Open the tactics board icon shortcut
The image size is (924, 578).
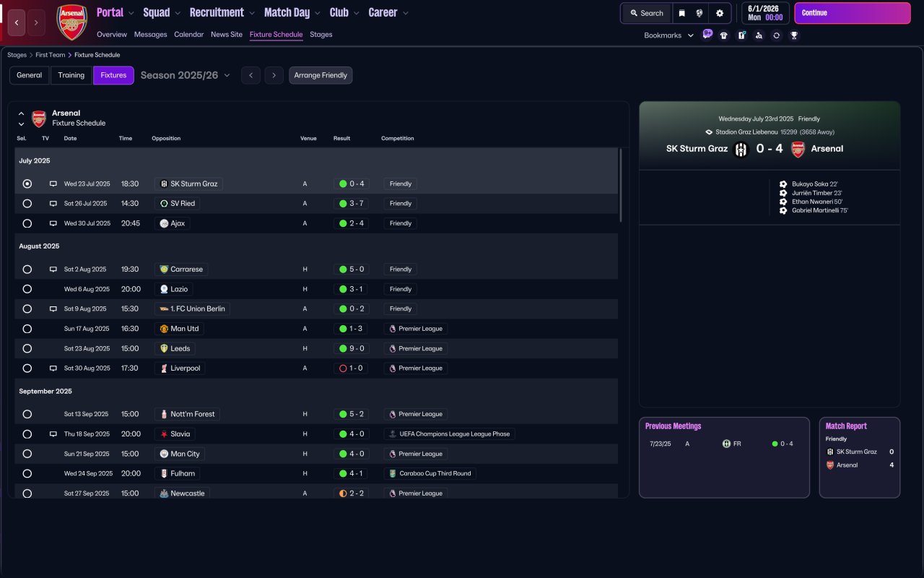tap(741, 35)
